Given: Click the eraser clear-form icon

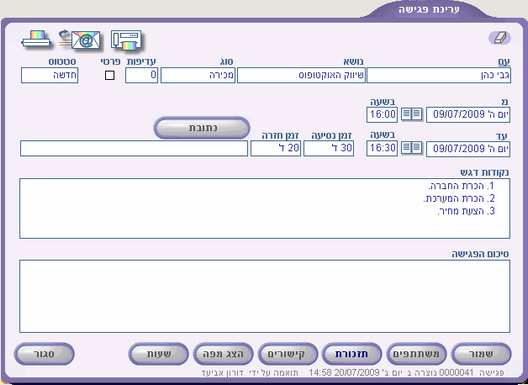Looking at the screenshot, I should coord(500,38).
